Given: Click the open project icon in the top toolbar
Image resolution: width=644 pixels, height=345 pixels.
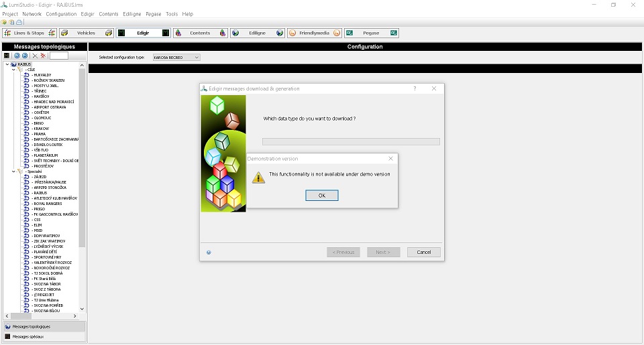Looking at the screenshot, I should (4, 22).
